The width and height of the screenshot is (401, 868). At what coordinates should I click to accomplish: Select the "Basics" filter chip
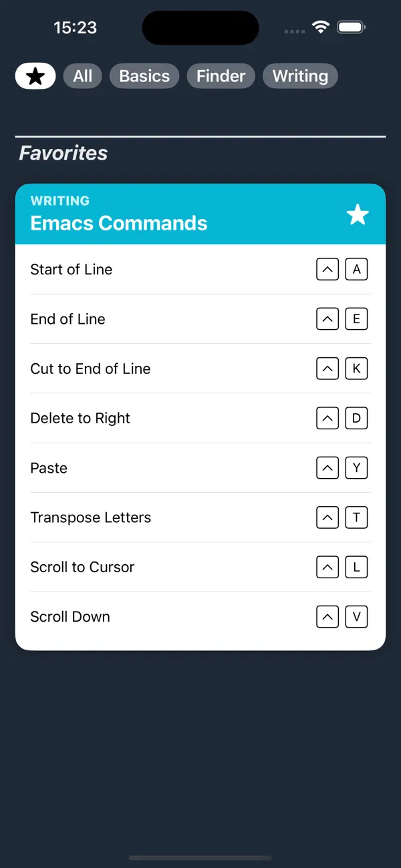[x=144, y=75]
